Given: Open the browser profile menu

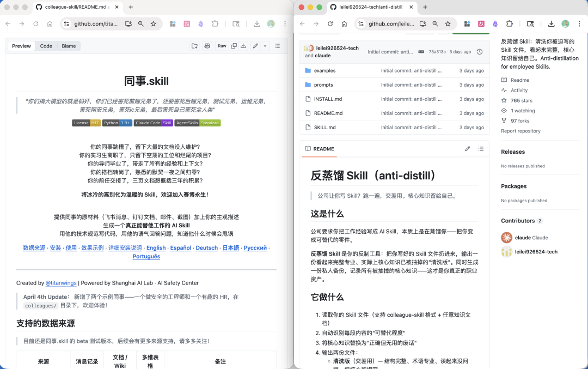Looking at the screenshot, I should (x=565, y=25).
